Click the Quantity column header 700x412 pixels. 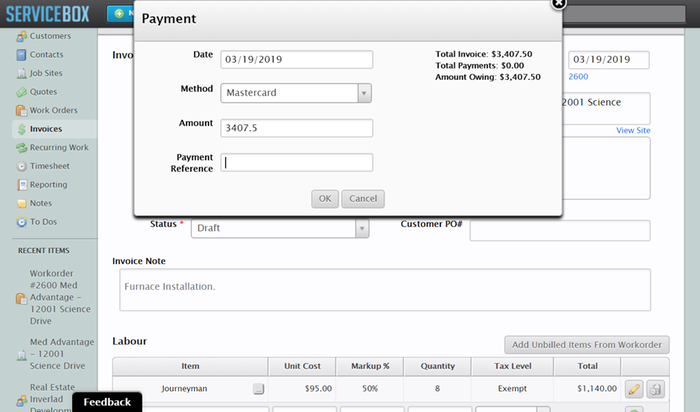tap(438, 366)
